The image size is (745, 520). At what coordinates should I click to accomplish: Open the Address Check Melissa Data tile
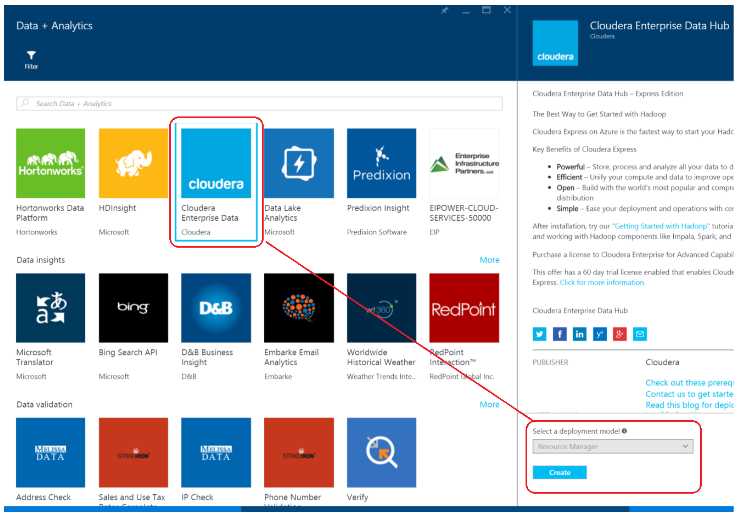point(50,453)
